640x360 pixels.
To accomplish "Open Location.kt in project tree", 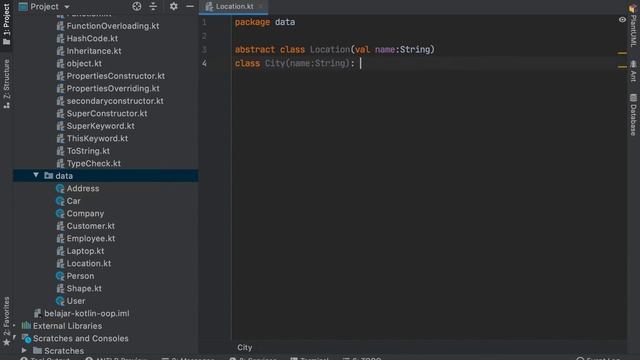I will [x=89, y=263].
